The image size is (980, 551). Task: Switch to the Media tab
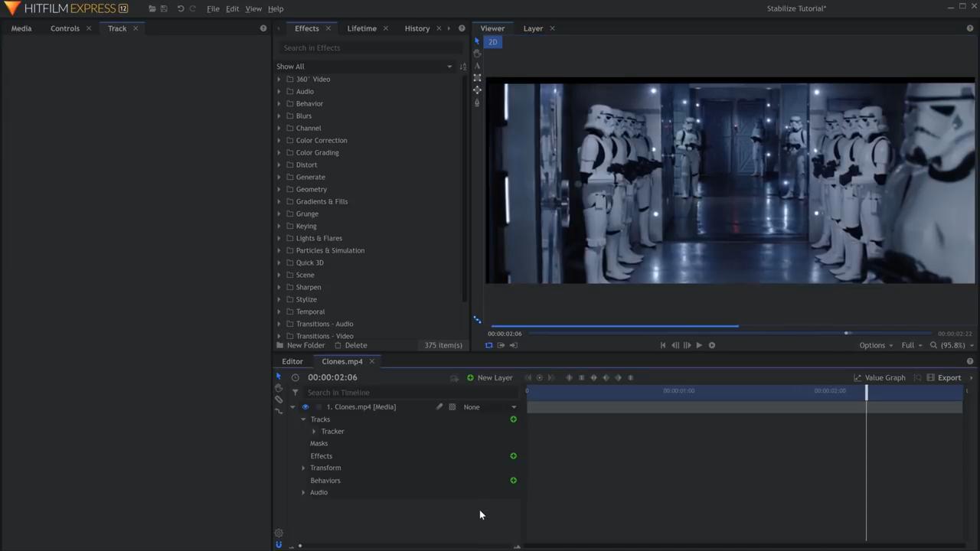(21, 28)
